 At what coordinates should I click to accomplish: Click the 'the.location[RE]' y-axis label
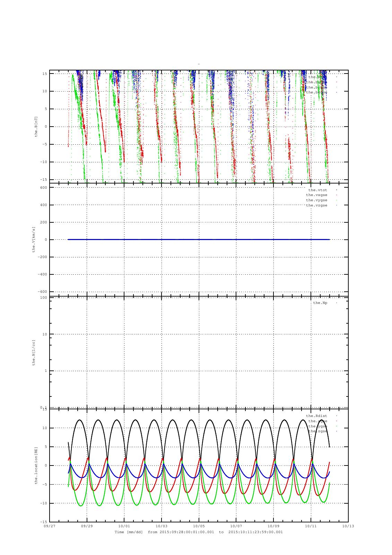pyautogui.click(x=36, y=466)
